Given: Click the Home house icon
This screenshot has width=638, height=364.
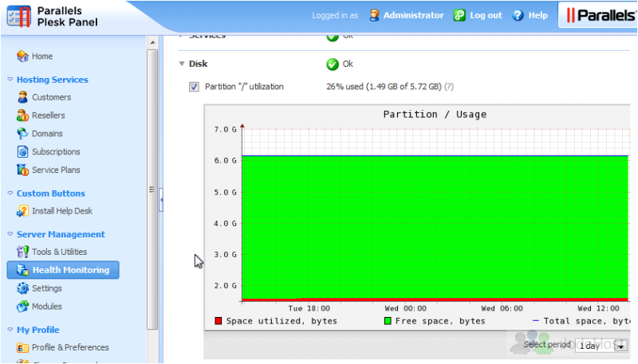Looking at the screenshot, I should (x=22, y=56).
